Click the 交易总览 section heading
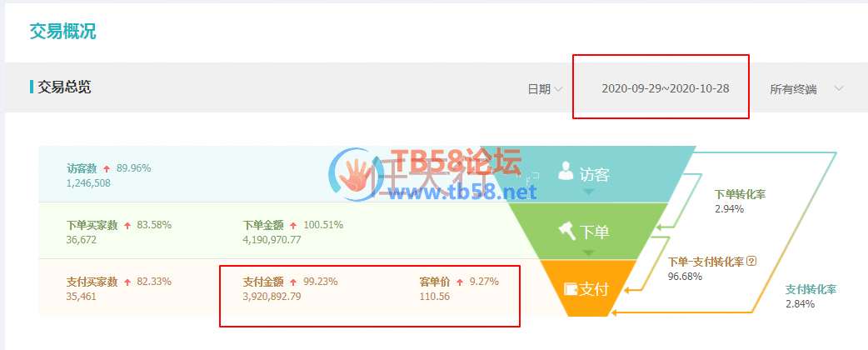 [x=64, y=87]
